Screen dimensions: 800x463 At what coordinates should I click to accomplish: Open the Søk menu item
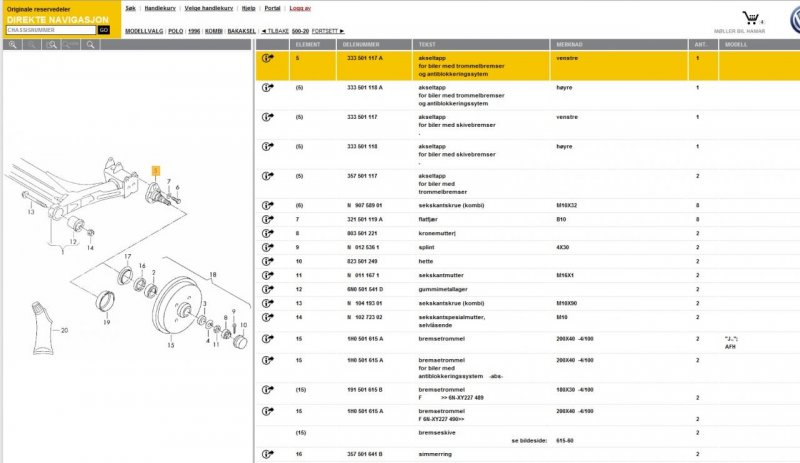(130, 7)
